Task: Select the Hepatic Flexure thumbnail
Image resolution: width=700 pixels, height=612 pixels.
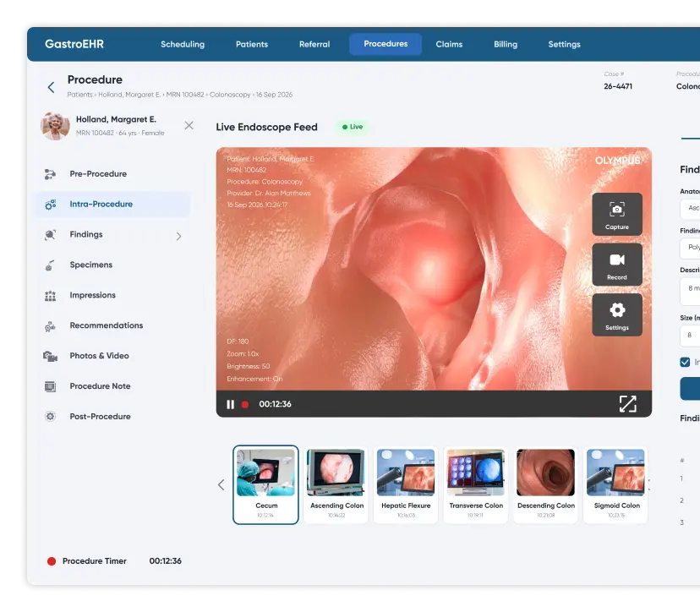Action: click(x=406, y=484)
